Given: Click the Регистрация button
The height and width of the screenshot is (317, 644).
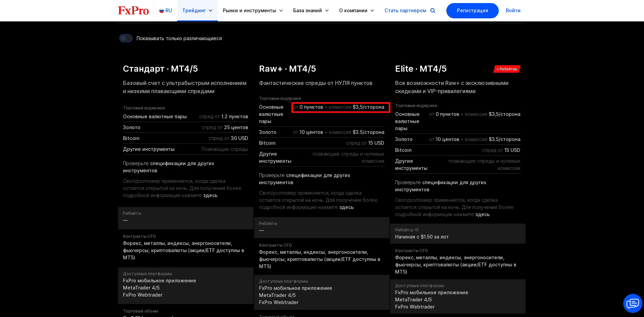Looking at the screenshot, I should (x=472, y=11).
